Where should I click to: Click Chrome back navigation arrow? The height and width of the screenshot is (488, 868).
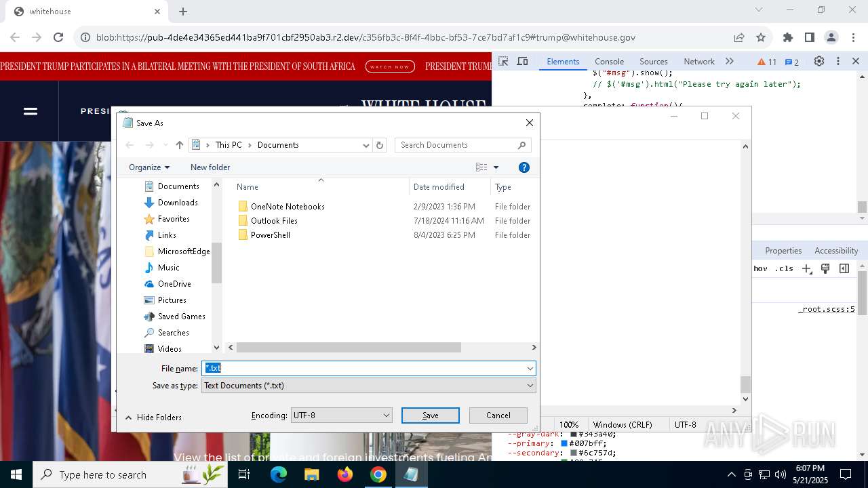pyautogui.click(x=15, y=38)
